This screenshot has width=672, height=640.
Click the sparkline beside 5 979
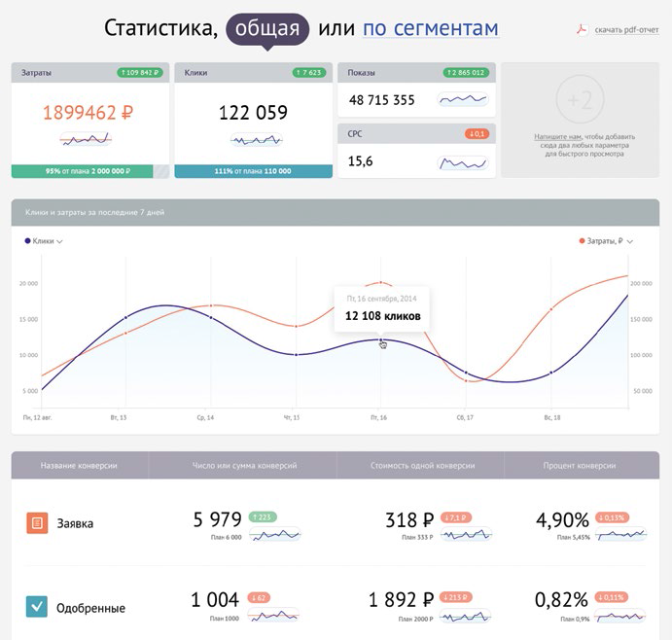pyautogui.click(x=275, y=535)
